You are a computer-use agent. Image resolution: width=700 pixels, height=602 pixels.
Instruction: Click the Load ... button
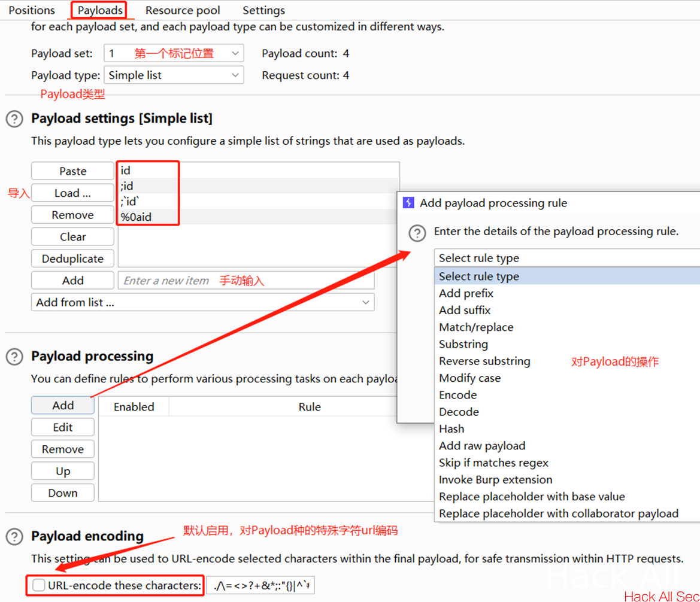click(73, 193)
